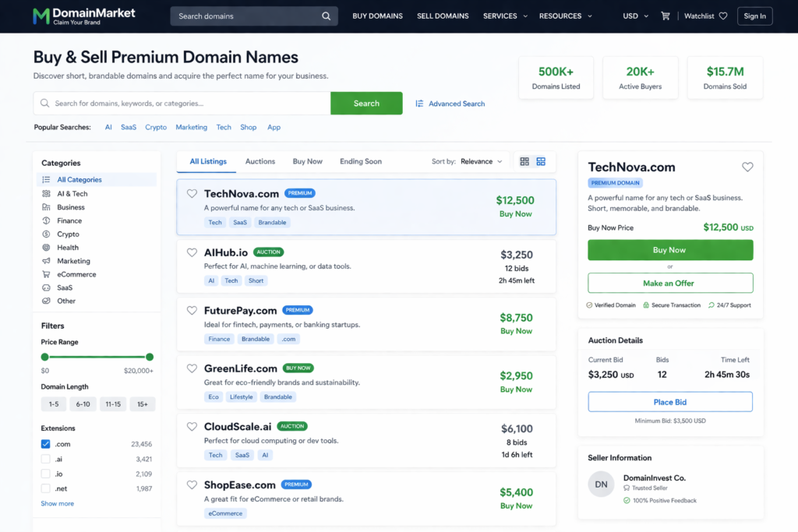The height and width of the screenshot is (532, 798).
Task: Switch to the Buy Now tab
Action: [307, 161]
